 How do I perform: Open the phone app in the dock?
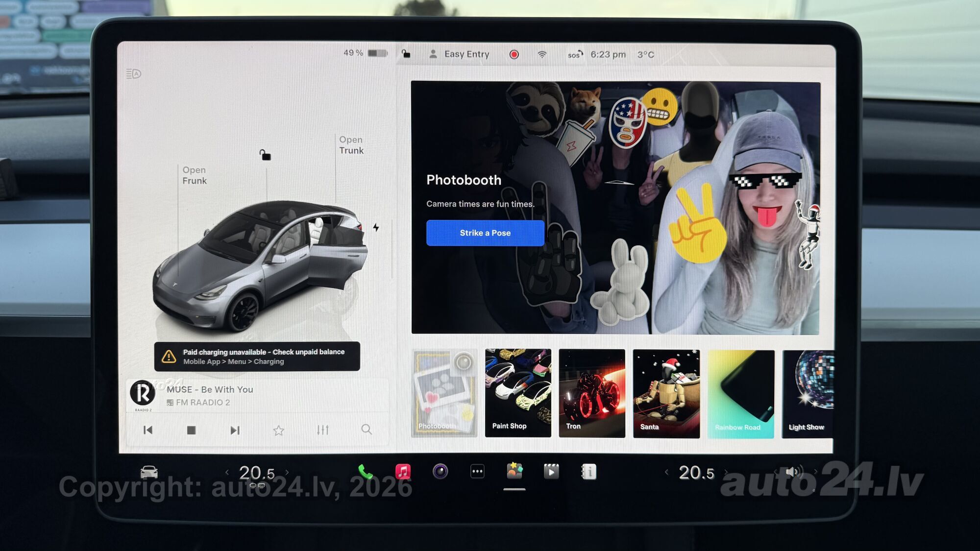tap(366, 472)
